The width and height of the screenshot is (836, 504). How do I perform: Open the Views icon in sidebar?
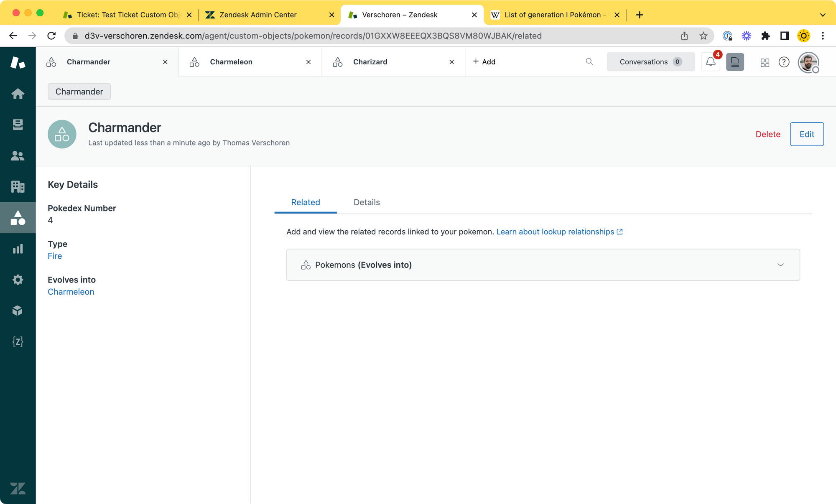pyautogui.click(x=18, y=125)
